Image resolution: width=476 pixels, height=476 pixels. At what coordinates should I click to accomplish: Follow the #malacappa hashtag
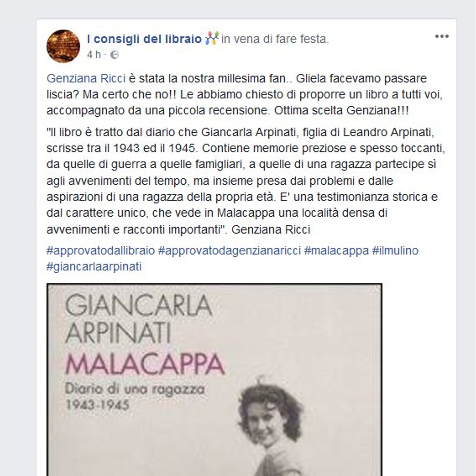(336, 251)
